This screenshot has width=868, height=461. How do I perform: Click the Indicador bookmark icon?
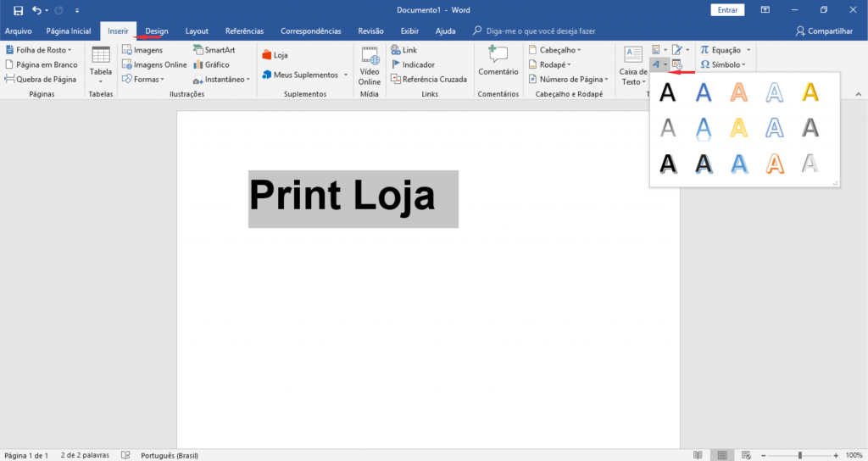point(396,64)
